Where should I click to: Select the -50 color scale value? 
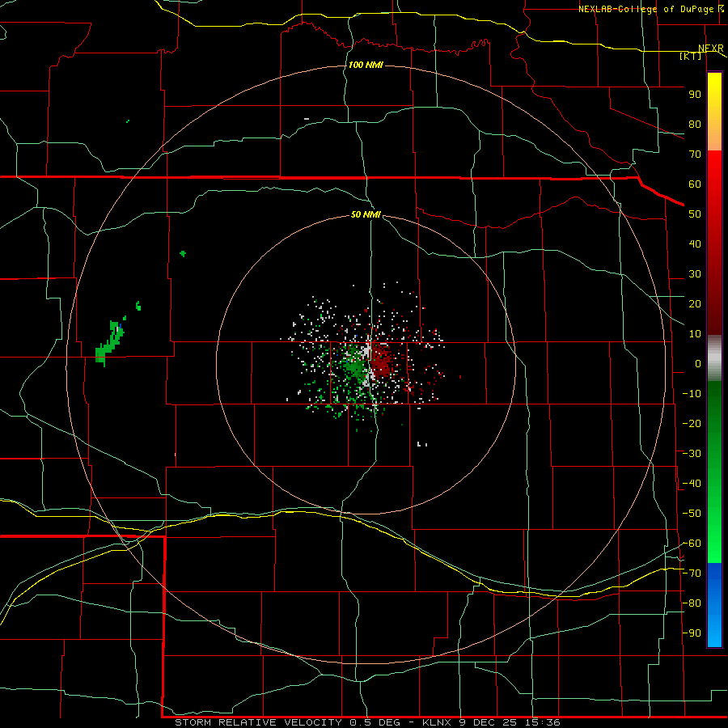pyautogui.click(x=692, y=513)
